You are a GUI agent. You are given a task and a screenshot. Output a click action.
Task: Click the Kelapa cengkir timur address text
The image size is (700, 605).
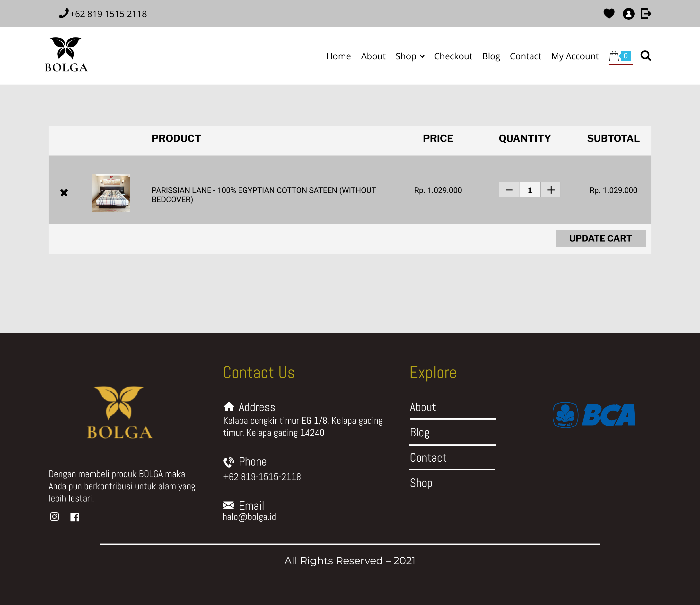(x=303, y=427)
